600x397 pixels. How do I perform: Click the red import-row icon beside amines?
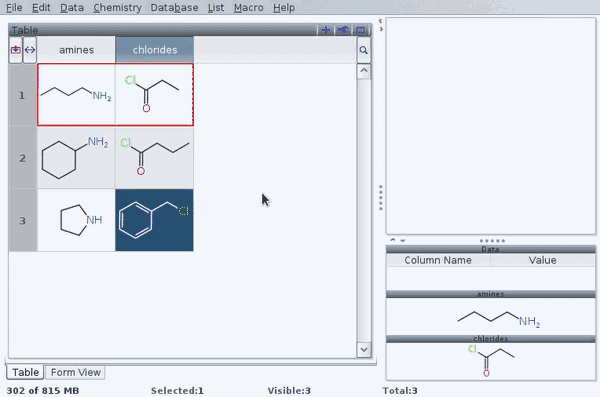(x=16, y=50)
